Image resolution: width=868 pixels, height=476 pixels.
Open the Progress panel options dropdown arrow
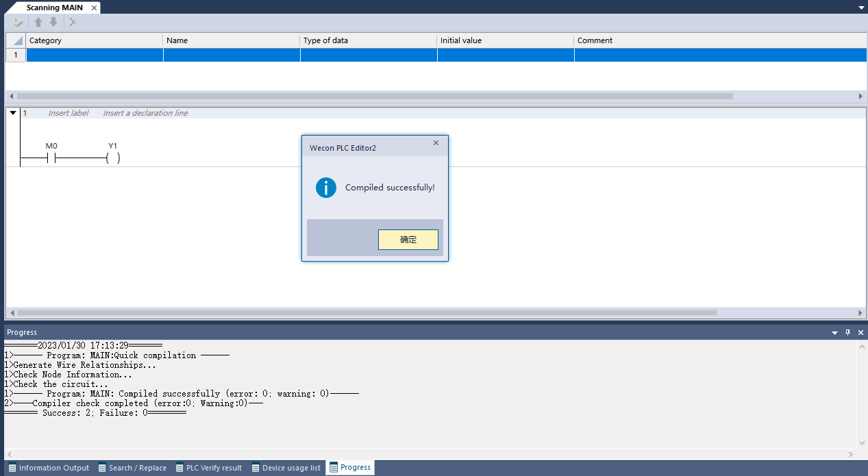(834, 333)
